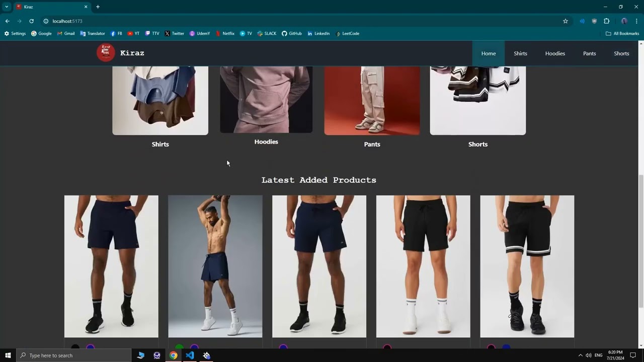Open a new browser tab

(98, 7)
